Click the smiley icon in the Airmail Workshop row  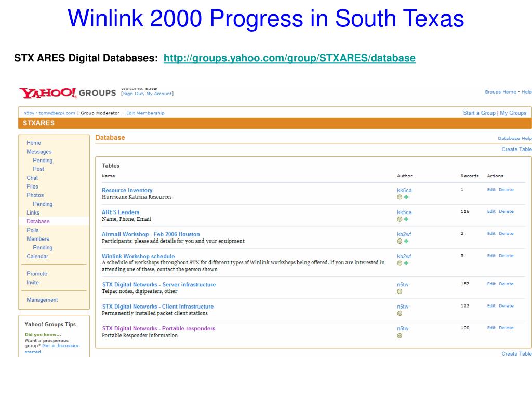[400, 241]
